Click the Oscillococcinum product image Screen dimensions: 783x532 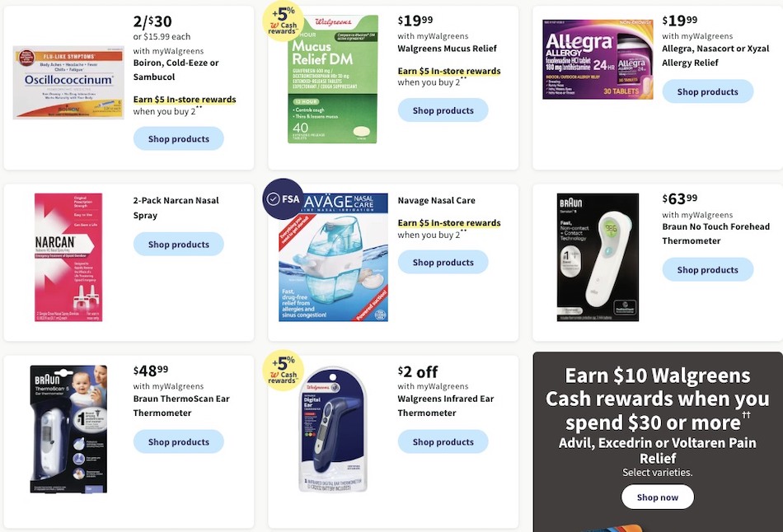(x=68, y=82)
